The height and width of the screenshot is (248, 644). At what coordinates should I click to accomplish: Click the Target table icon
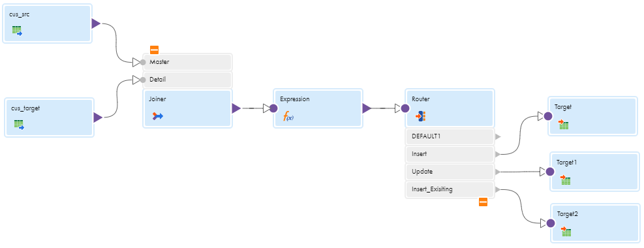[564, 125]
